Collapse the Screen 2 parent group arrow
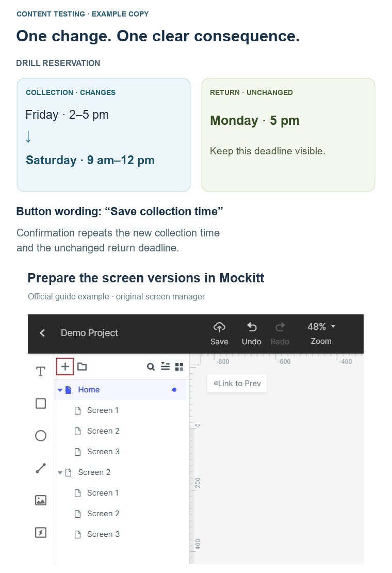 [x=60, y=473]
